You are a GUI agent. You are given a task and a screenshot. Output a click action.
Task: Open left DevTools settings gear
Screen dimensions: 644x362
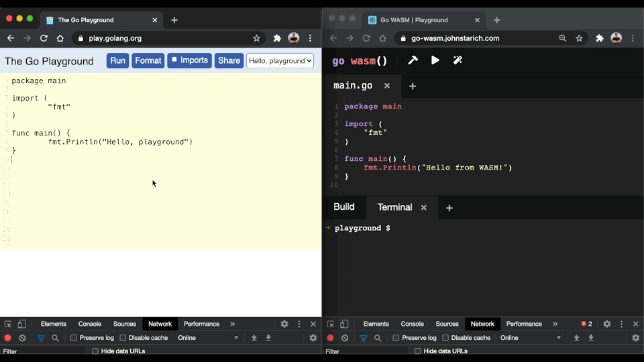(284, 324)
